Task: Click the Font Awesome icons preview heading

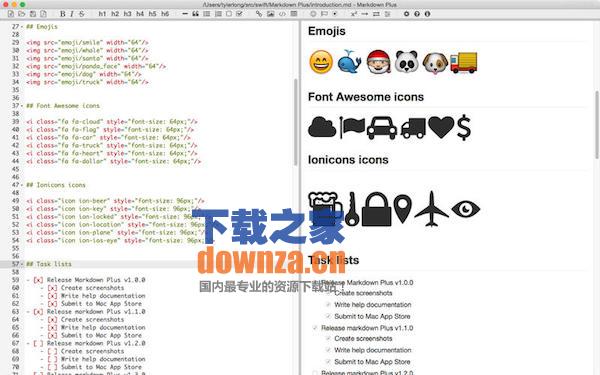Action: (366, 97)
